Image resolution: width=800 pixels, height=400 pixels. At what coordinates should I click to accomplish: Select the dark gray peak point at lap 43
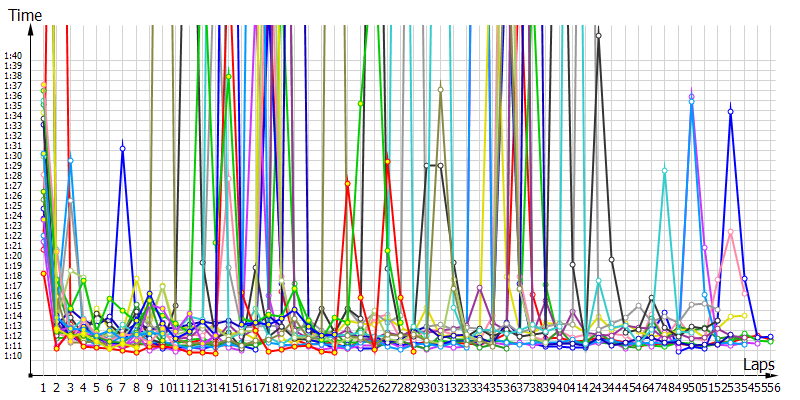[598, 36]
